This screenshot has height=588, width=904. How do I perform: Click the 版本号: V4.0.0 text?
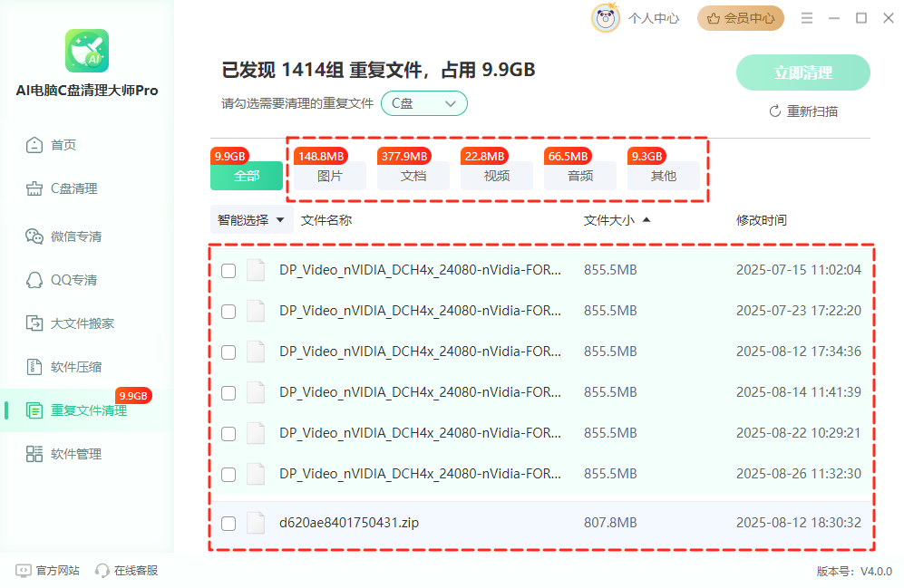854,572
